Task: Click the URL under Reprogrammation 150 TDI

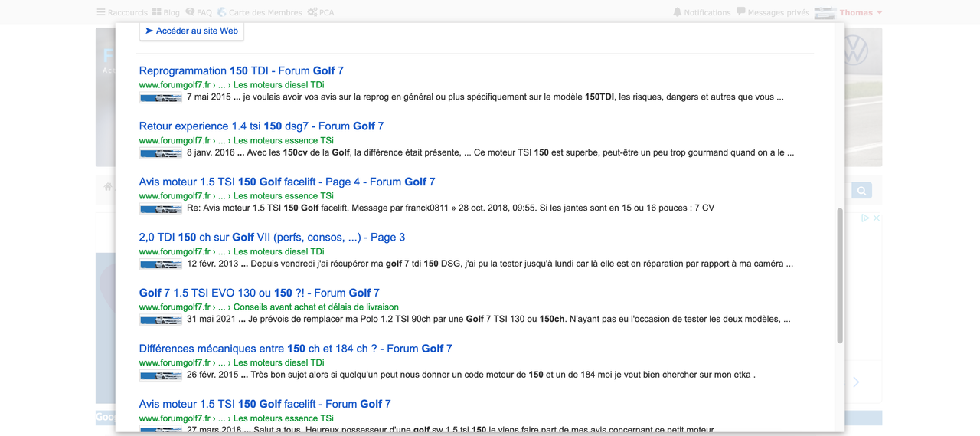Action: point(231,84)
